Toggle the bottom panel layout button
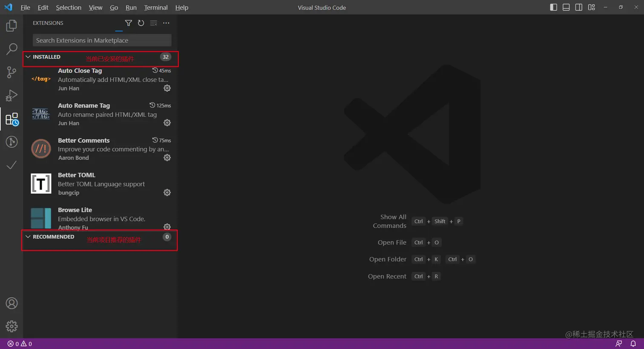Image resolution: width=644 pixels, height=349 pixels. coord(566,7)
